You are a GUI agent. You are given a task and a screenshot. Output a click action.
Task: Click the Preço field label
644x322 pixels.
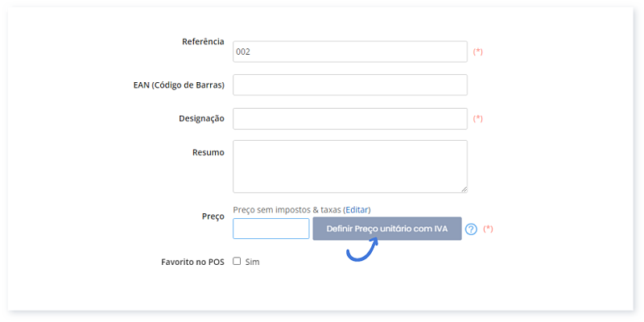(x=213, y=217)
